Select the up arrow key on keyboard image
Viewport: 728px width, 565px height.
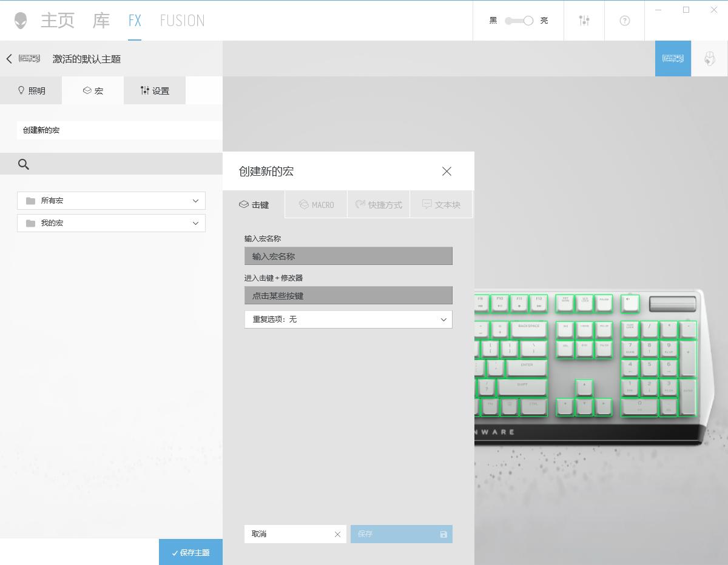(584, 387)
